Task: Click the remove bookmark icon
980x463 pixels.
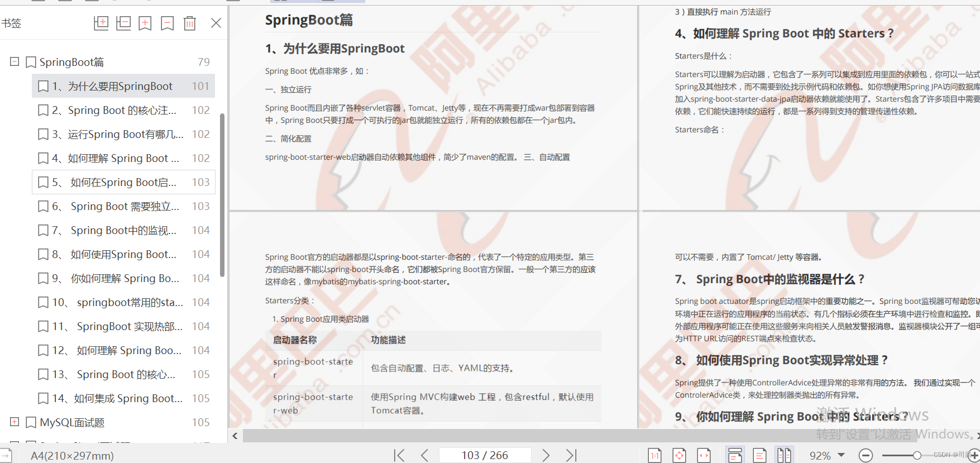Action: click(167, 23)
